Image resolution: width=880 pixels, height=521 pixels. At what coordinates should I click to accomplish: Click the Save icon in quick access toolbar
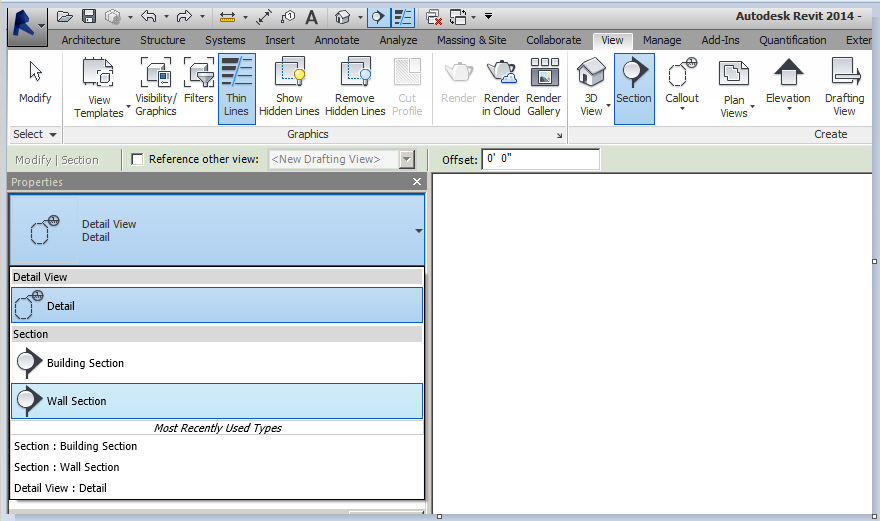click(x=89, y=17)
